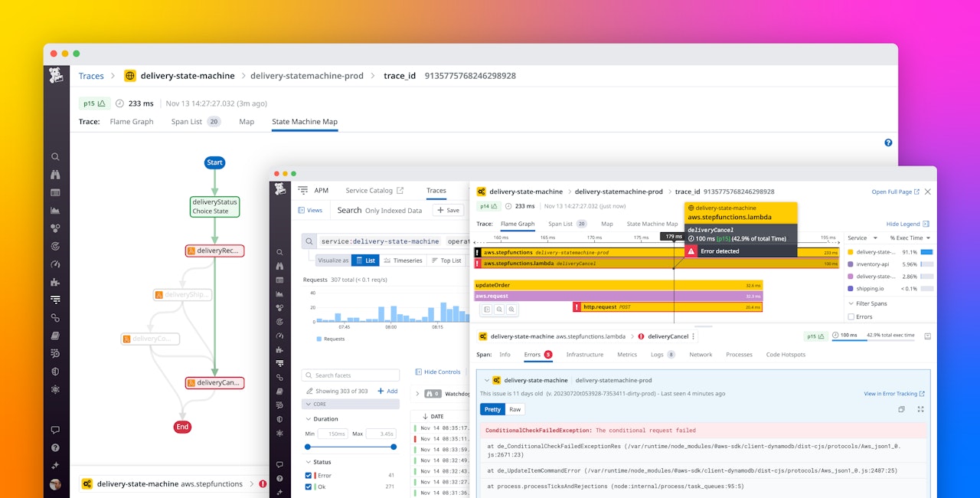Click the zoom in magnifier under the flame graph

point(511,310)
